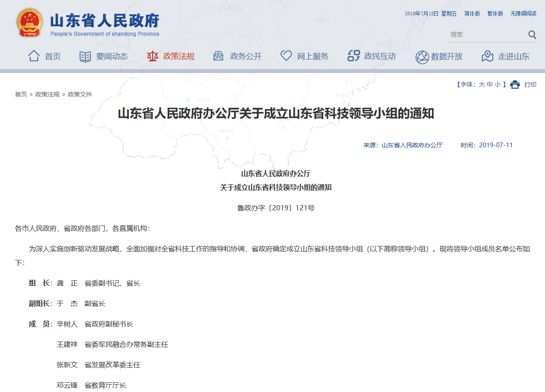Open the 政务公开 navigation menu item
This screenshot has height=392, width=545.
point(246,56)
